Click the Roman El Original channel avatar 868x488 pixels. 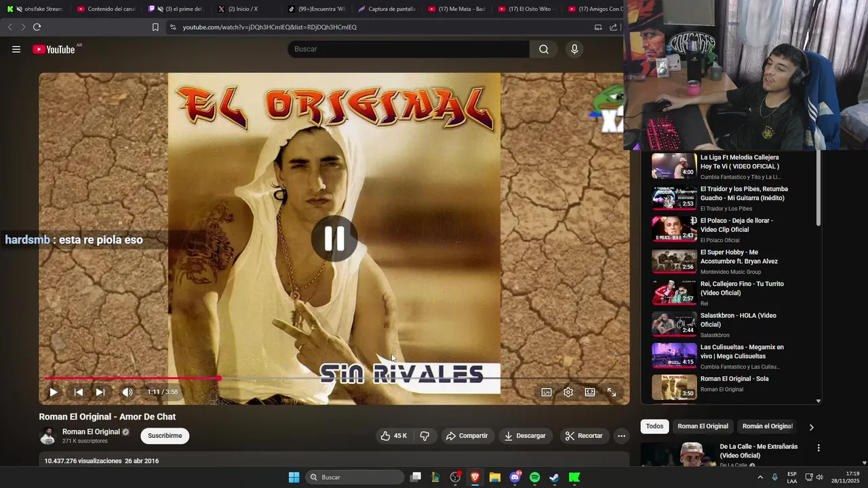point(47,436)
